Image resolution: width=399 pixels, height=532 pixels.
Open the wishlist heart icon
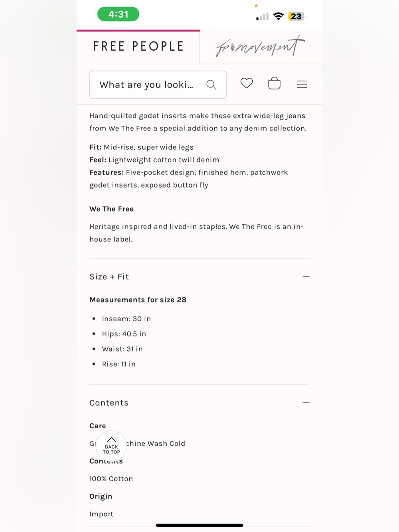coord(247,83)
